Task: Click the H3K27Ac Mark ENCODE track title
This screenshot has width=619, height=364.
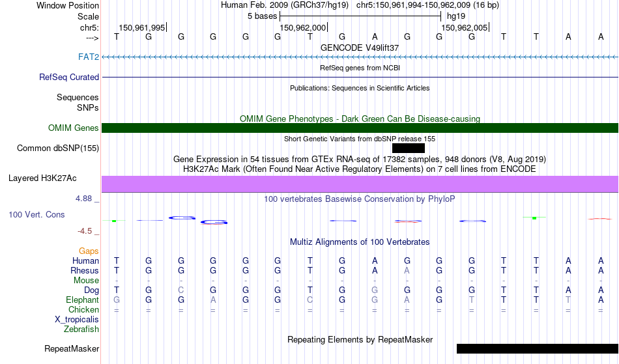Action: click(x=360, y=169)
